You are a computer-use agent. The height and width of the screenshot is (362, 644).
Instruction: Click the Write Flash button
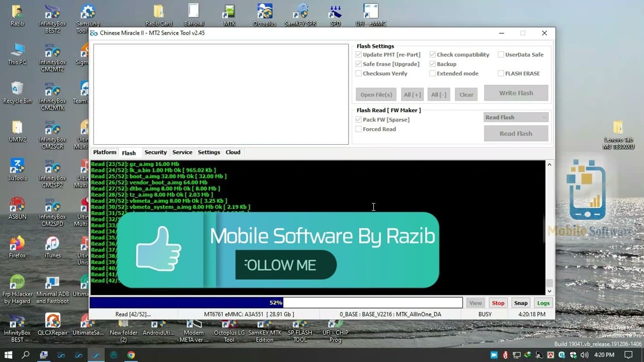click(x=516, y=93)
